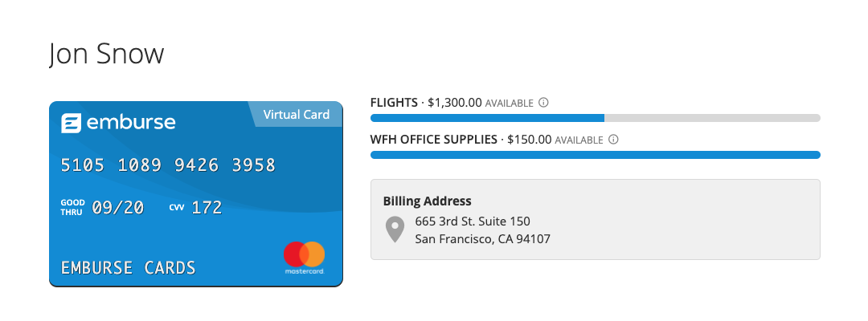Click the Mastercard logo on the card
This screenshot has height=321, width=868.
tap(304, 255)
